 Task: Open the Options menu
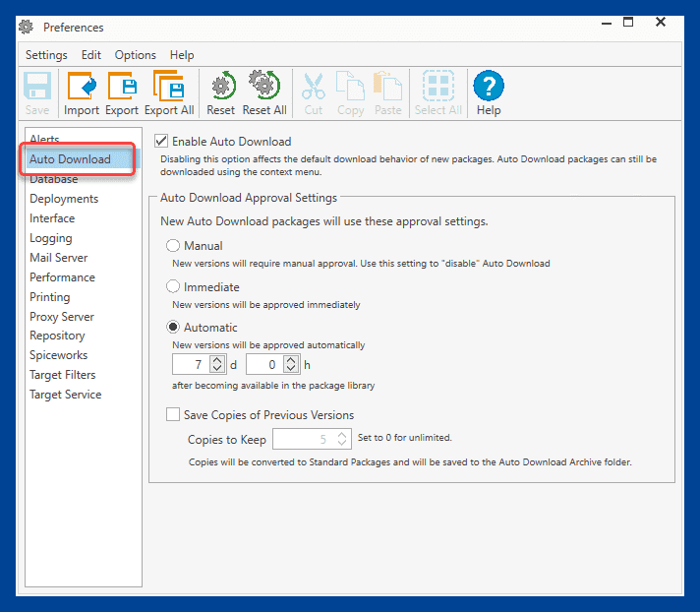point(136,55)
